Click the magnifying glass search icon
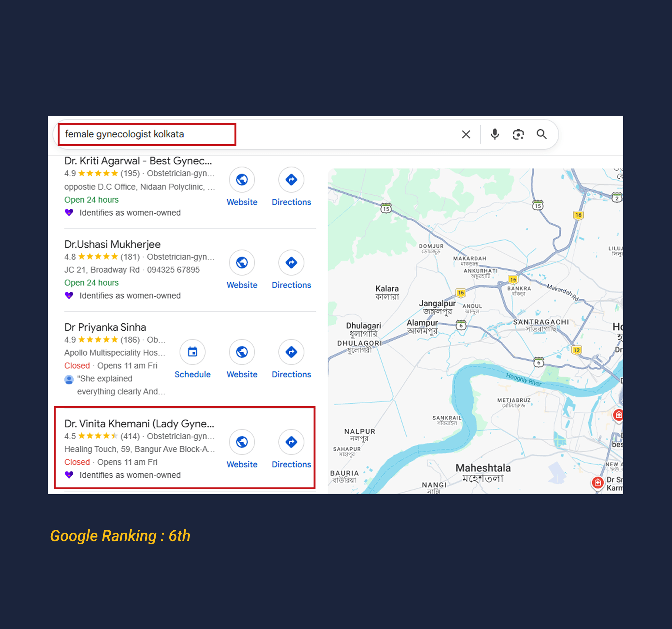 (541, 134)
